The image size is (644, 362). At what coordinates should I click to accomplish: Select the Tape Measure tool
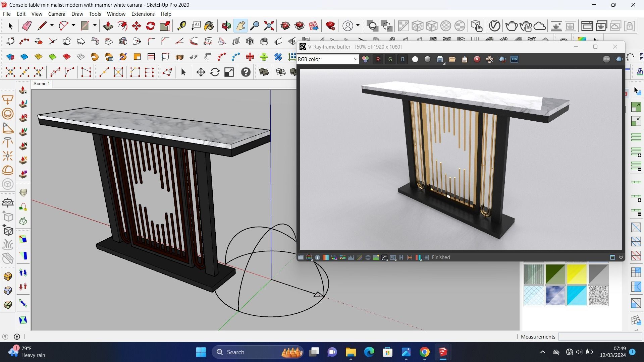181,26
